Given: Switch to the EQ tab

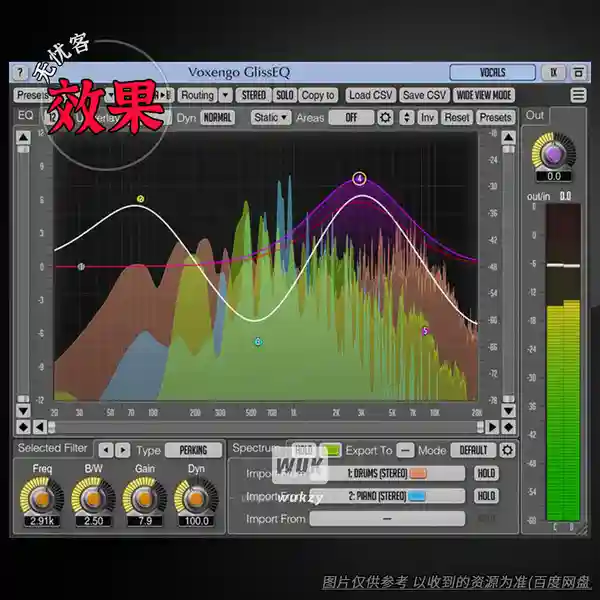Looking at the screenshot, I should (x=26, y=115).
